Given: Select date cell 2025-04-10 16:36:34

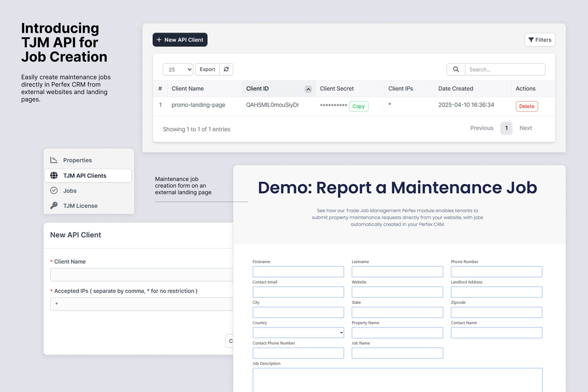Looking at the screenshot, I should coord(466,105).
